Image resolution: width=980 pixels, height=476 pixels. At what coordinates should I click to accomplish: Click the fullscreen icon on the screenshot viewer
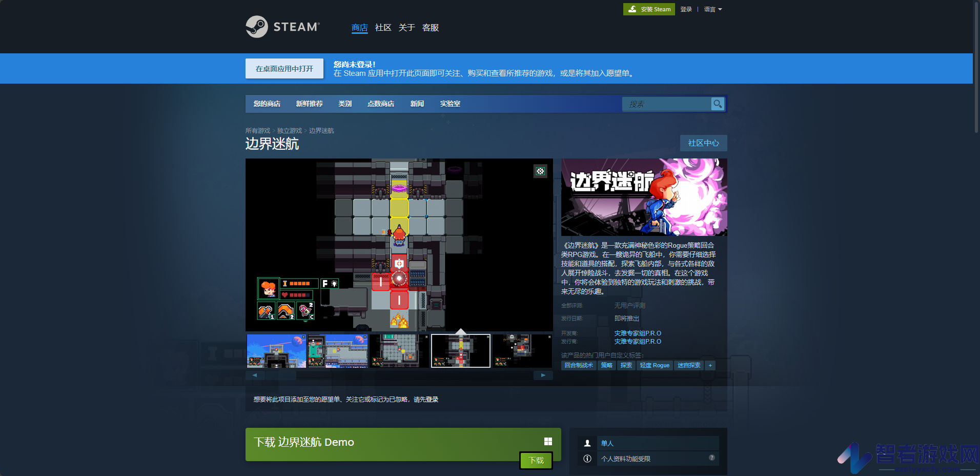point(540,171)
